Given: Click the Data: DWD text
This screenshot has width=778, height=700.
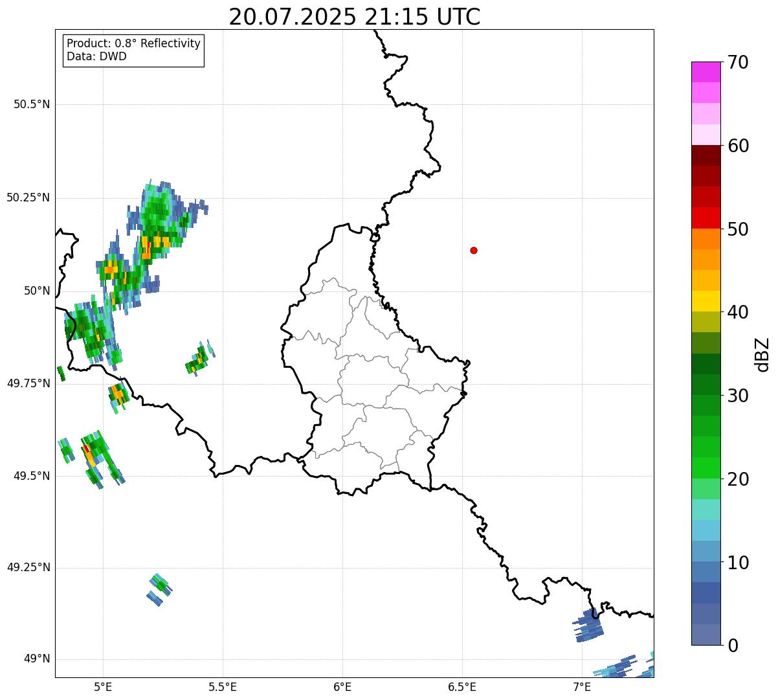Looking at the screenshot, I should tap(96, 56).
